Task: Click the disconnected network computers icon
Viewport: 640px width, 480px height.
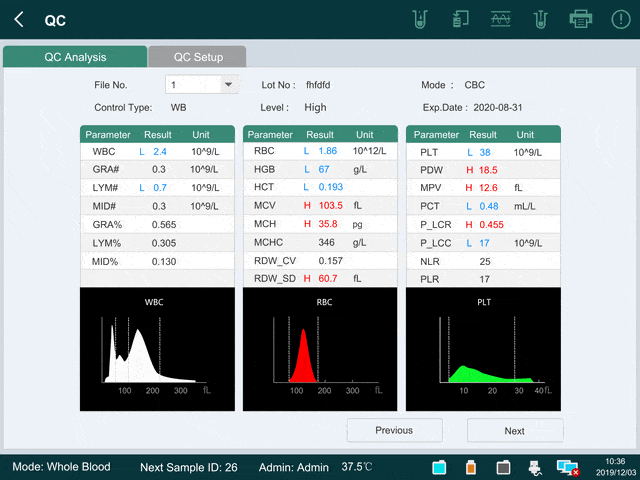Action: pos(568,467)
